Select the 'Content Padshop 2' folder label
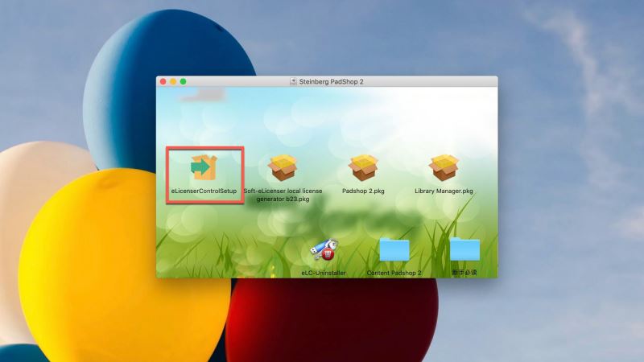Viewport: 644px width, 362px height. click(394, 273)
